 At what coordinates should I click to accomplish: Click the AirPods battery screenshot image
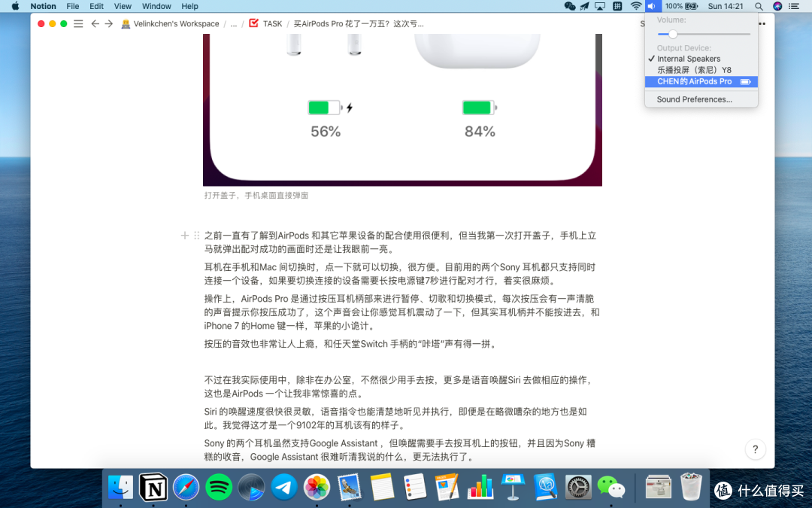pyautogui.click(x=402, y=110)
